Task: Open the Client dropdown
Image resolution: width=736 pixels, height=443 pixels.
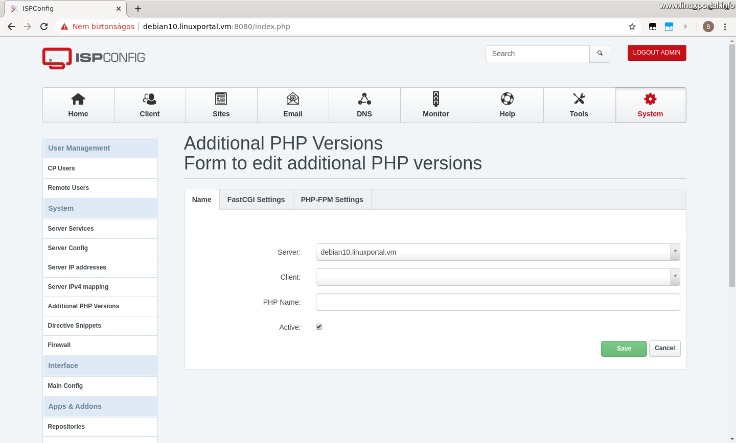Action: pyautogui.click(x=498, y=277)
